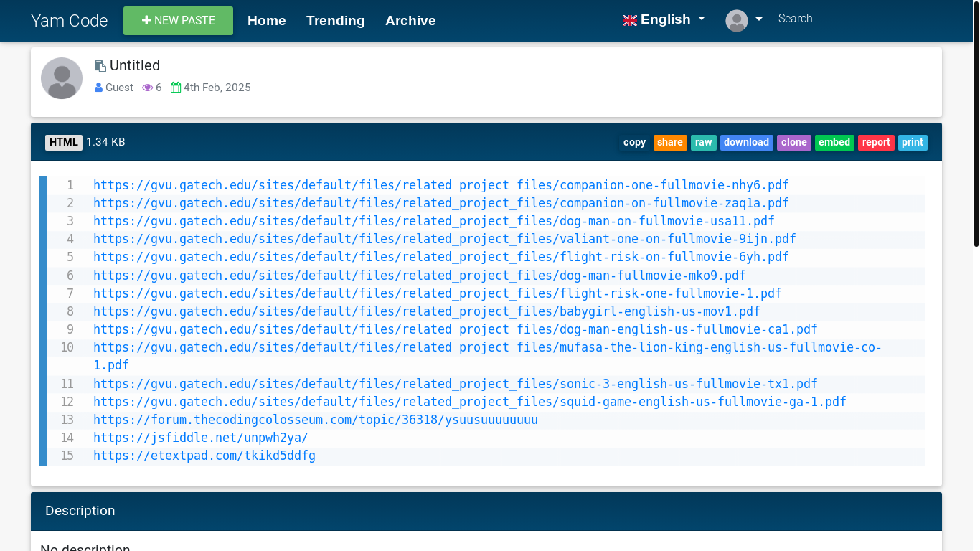Open the Archive page
This screenshot has height=551, width=980.
click(410, 21)
